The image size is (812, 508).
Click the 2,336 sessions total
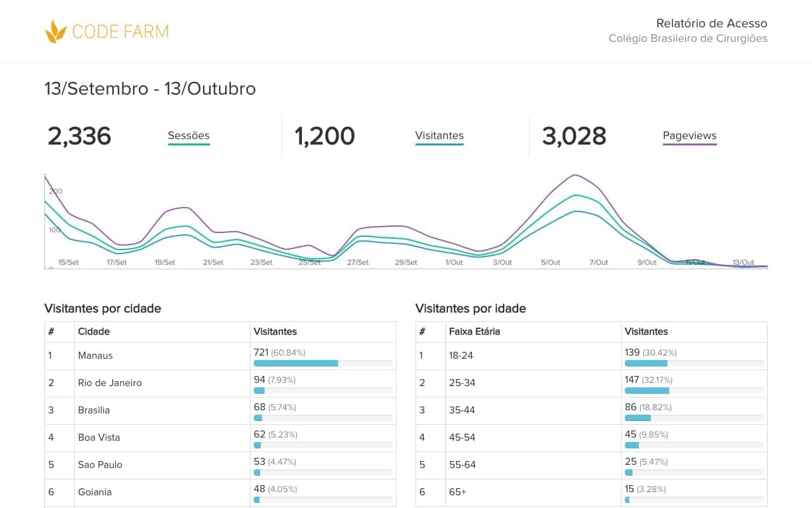(x=79, y=136)
